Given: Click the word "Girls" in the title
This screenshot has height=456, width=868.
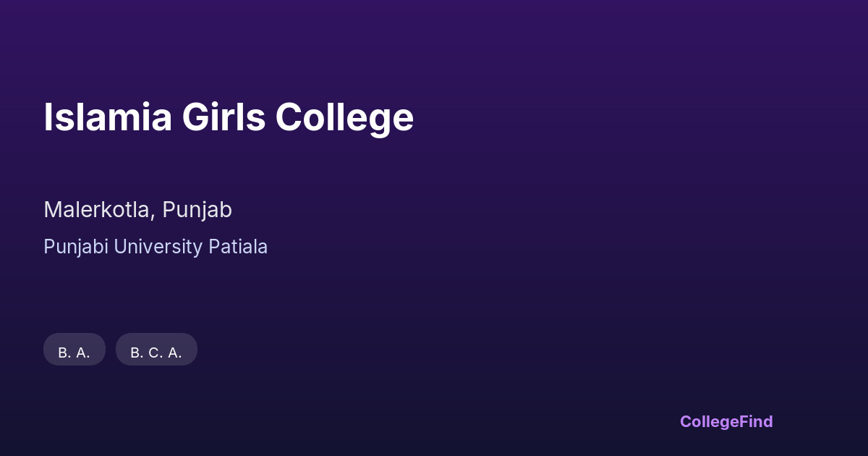Looking at the screenshot, I should click(x=224, y=117).
